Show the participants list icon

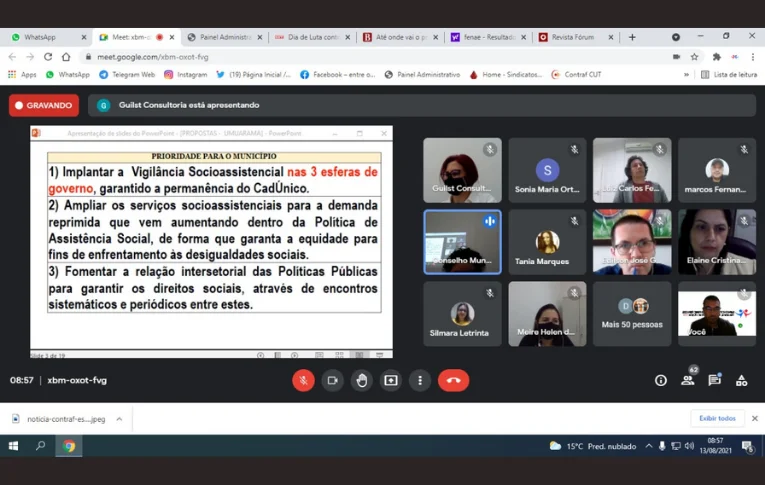687,380
